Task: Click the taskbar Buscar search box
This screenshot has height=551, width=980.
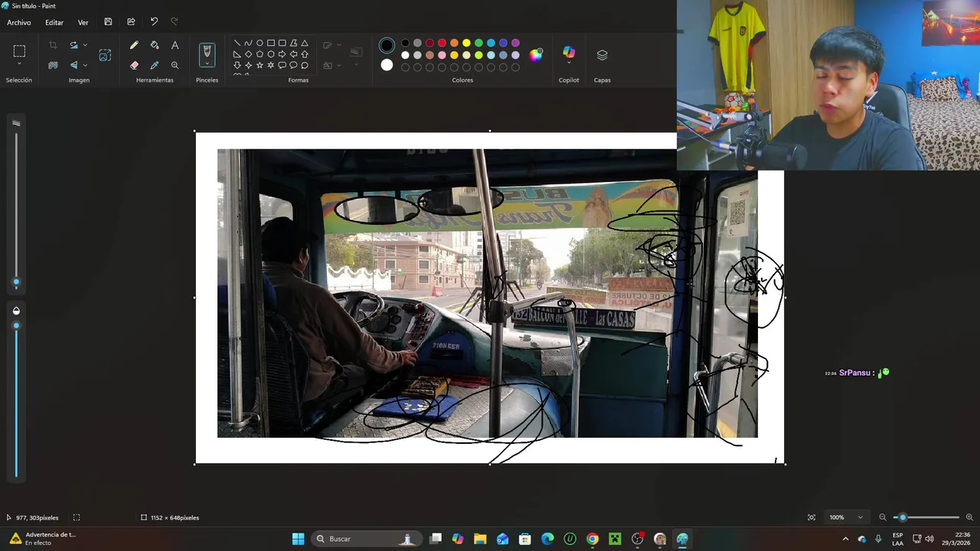Action: [365, 539]
